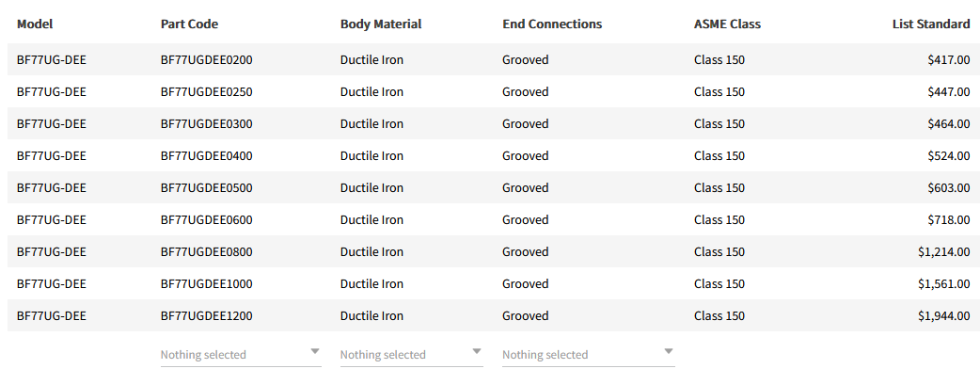Click the BF77UGDEE0800 part code
Image resolution: width=980 pixels, height=385 pixels.
point(206,252)
